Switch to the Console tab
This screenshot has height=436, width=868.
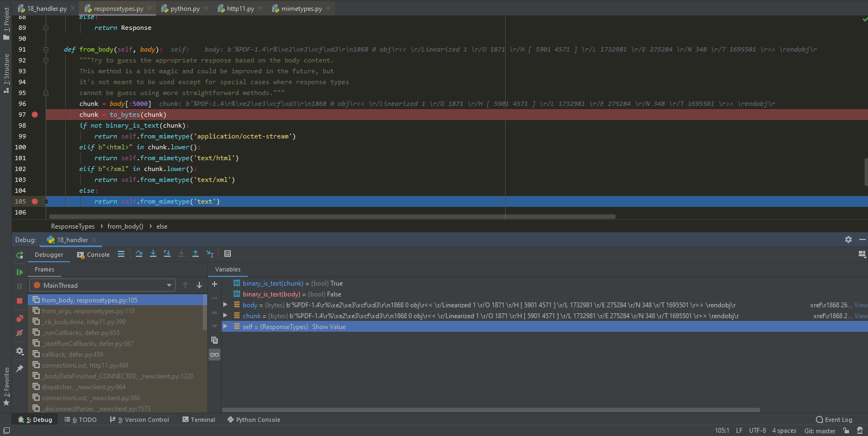pos(93,255)
